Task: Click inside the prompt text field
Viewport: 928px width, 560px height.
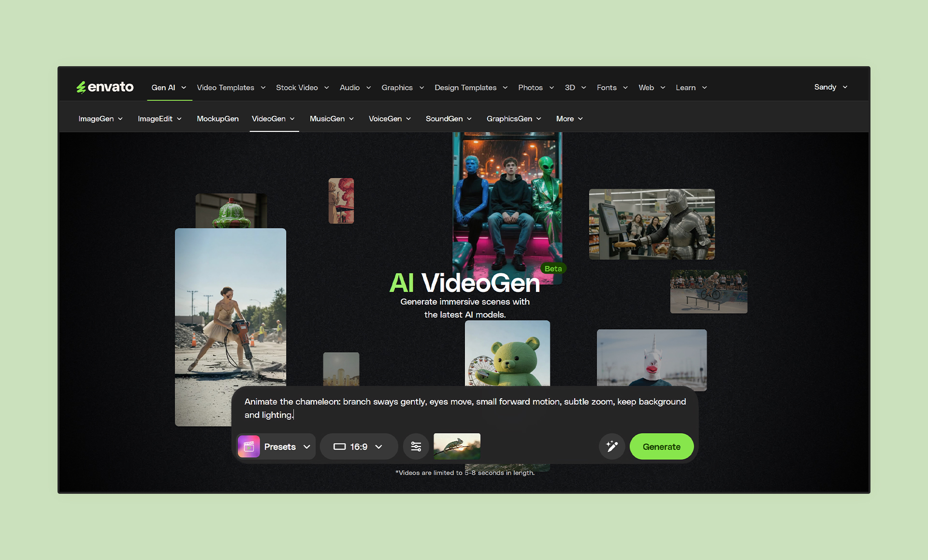Action: click(464, 408)
